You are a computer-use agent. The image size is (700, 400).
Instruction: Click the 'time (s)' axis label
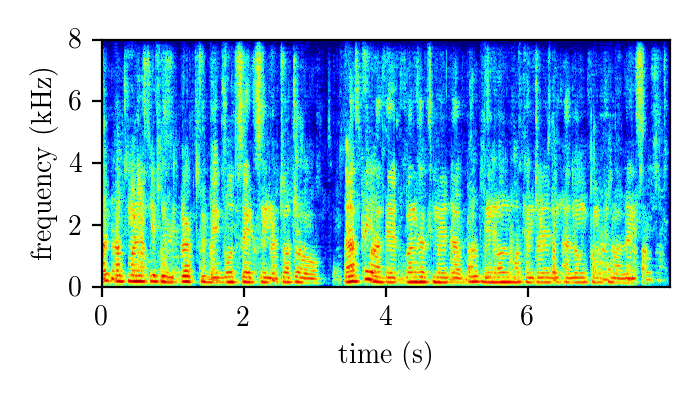(385, 356)
